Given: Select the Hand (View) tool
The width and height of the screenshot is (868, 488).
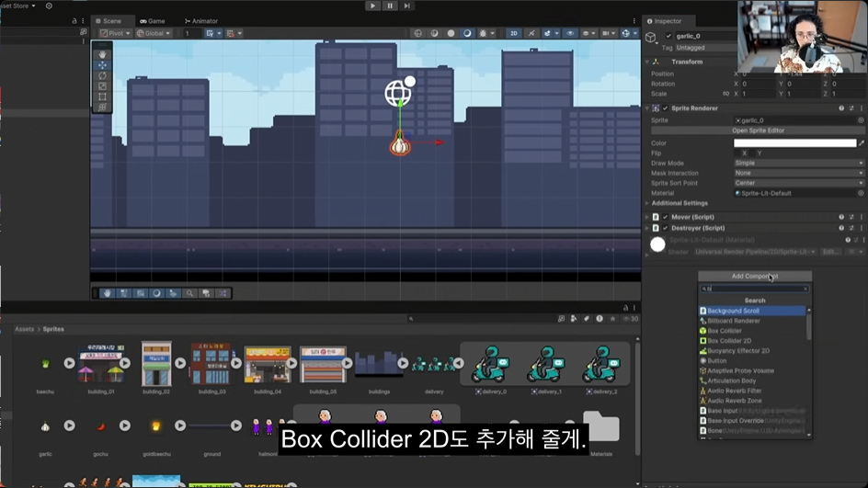Looking at the screenshot, I should (x=102, y=54).
